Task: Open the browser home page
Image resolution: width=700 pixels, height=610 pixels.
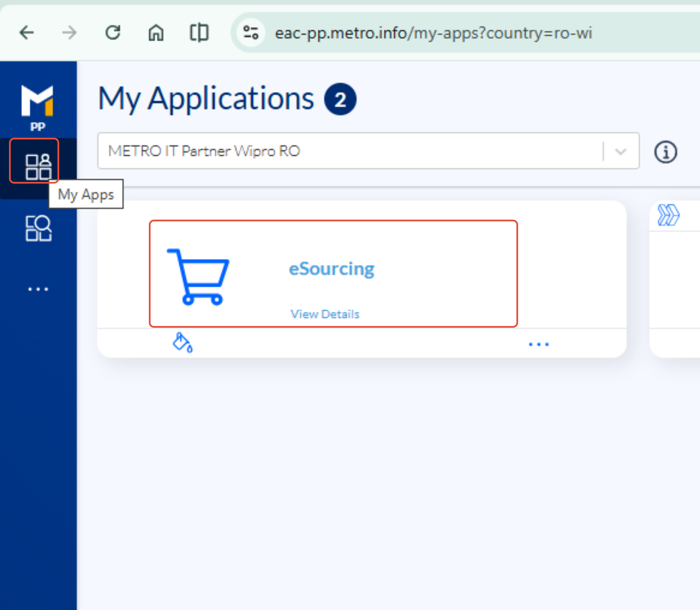Action: [x=156, y=33]
